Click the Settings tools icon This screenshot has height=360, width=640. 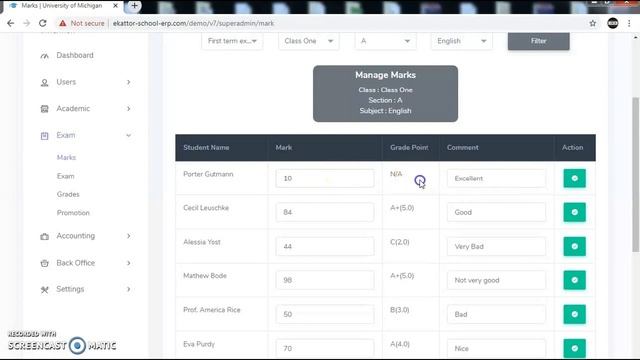(44, 289)
